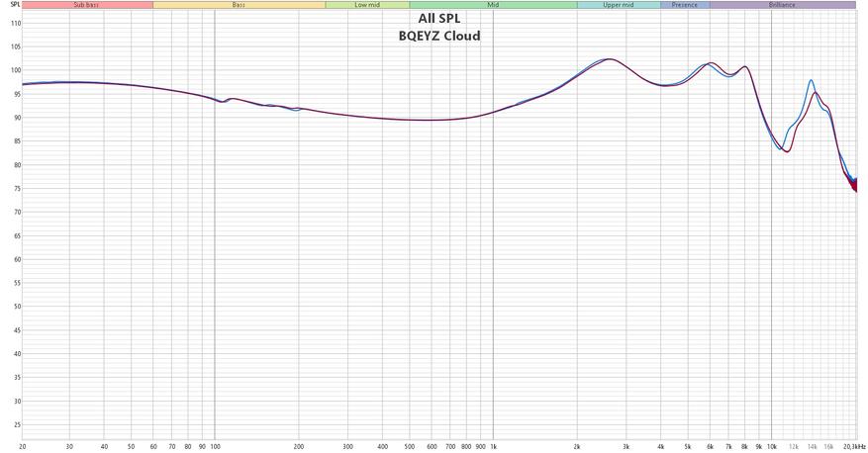The image size is (868, 453).
Task: Click the Bass frequency band label
Action: tap(239, 5)
